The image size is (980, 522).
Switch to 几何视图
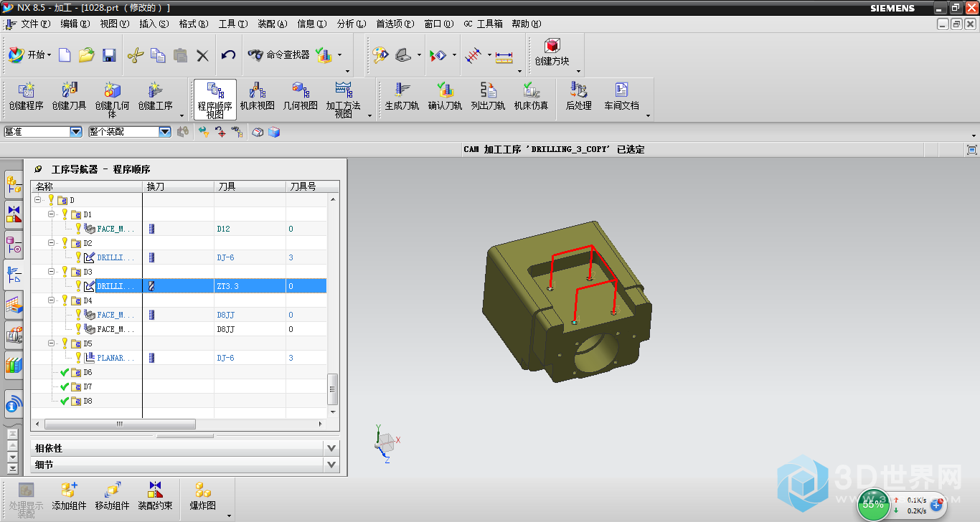pos(300,97)
